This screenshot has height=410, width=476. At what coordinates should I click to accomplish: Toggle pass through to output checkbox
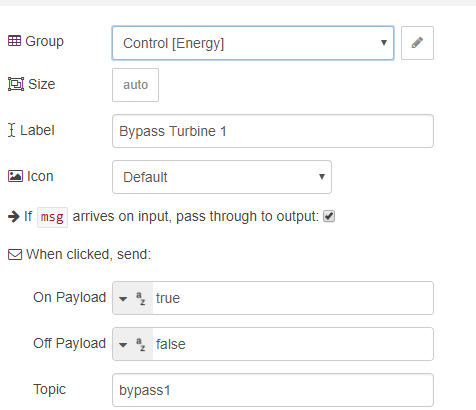329,216
